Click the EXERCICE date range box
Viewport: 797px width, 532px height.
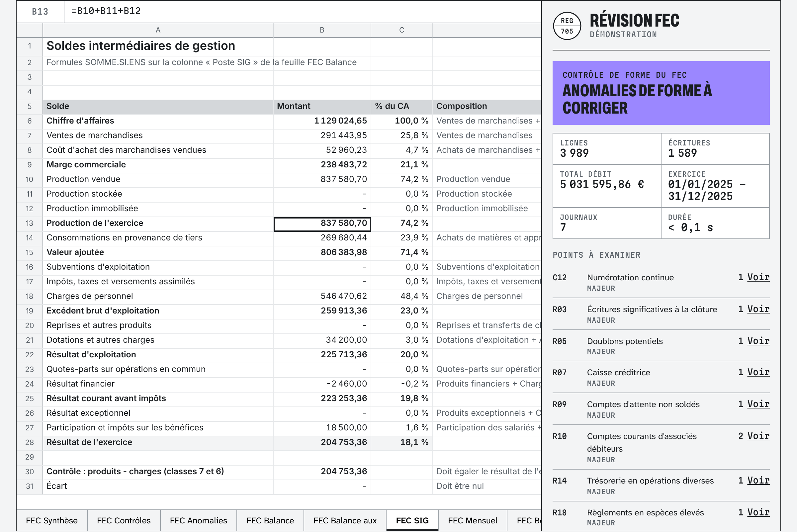point(715,186)
